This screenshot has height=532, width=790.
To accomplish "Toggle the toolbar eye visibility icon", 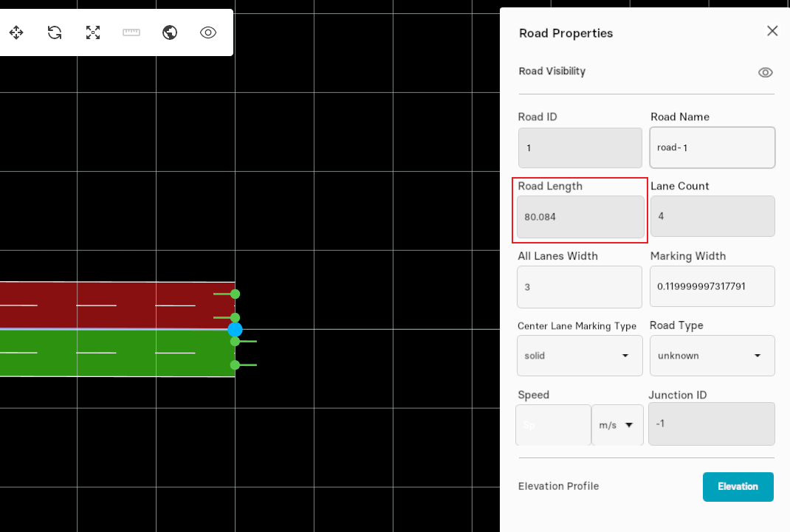I will click(208, 32).
